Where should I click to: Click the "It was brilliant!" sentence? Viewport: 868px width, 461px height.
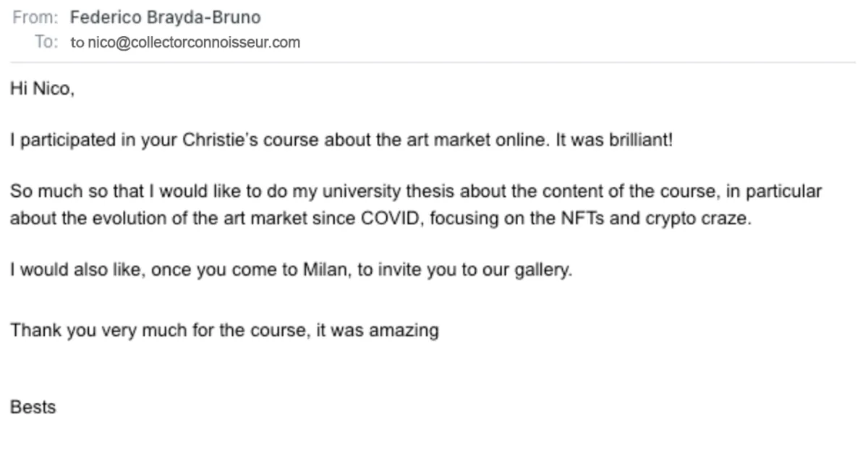coord(613,140)
